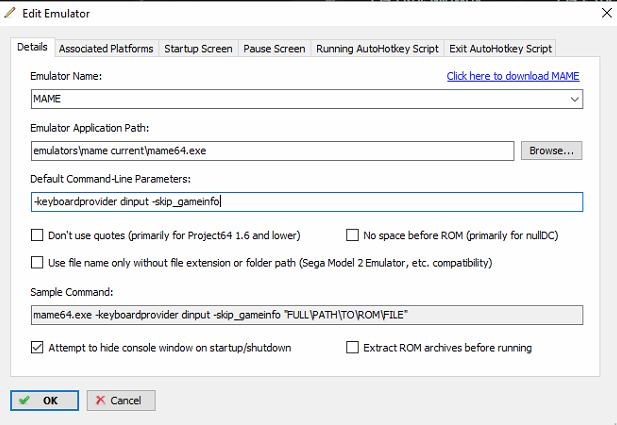Click the pencil icon in the title bar
Screen dimensions: 617x425
(x=9, y=13)
